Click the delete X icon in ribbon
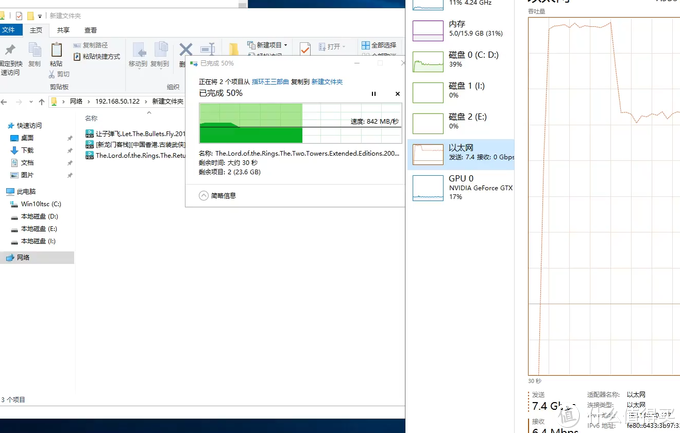 (186, 49)
